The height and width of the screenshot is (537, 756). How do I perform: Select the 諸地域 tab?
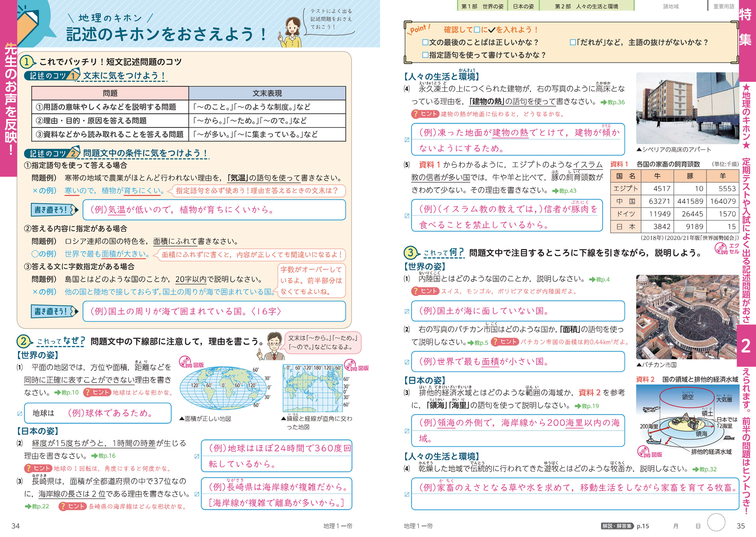click(x=671, y=6)
